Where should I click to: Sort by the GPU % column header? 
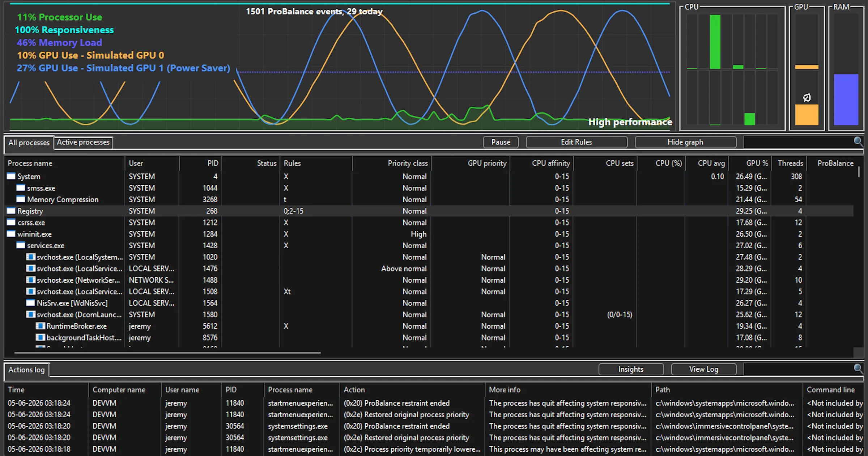coord(750,163)
